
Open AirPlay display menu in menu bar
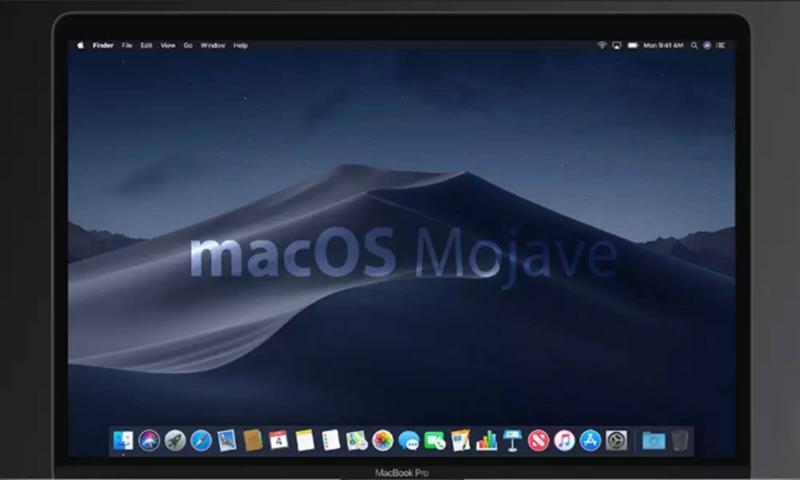pos(617,45)
